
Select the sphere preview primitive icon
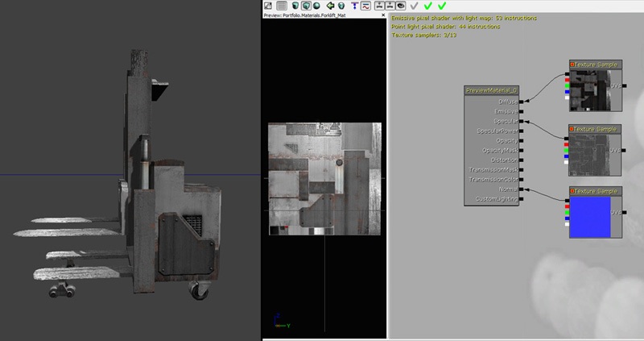click(x=318, y=6)
